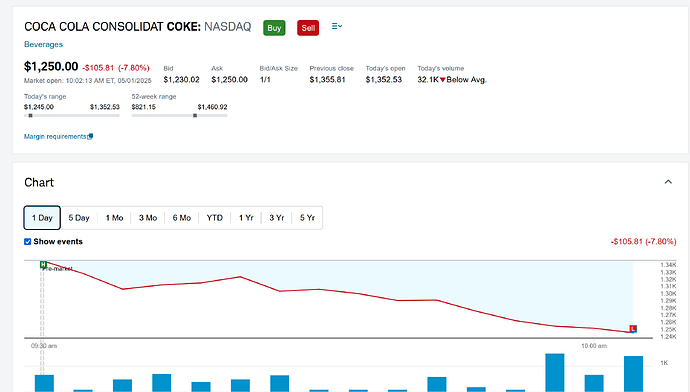The height and width of the screenshot is (392, 690).
Task: Click the 52-week range slider marker
Action: pyautogui.click(x=195, y=116)
